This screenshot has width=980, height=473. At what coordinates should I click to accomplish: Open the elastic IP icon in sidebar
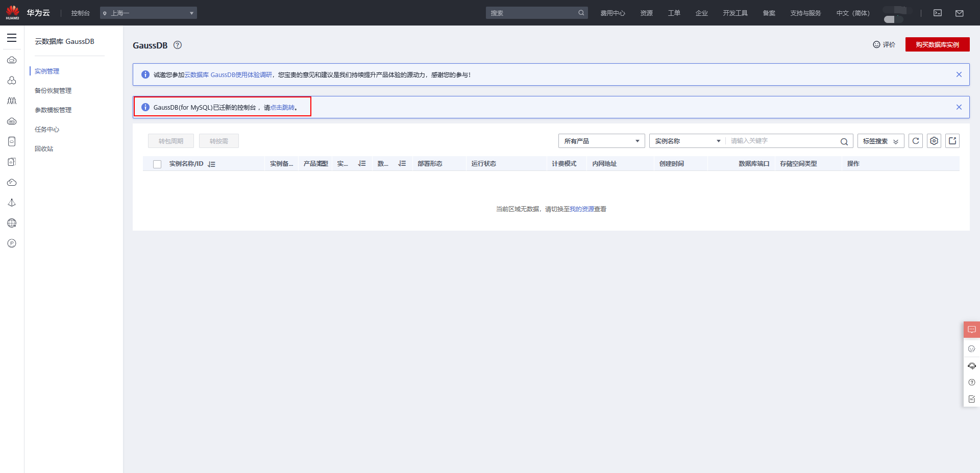(12, 243)
